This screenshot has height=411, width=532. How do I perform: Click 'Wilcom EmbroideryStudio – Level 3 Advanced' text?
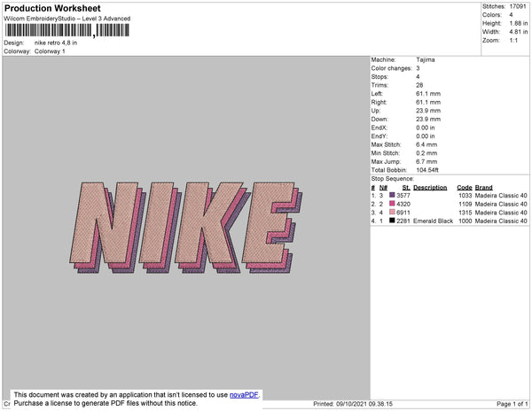point(67,19)
